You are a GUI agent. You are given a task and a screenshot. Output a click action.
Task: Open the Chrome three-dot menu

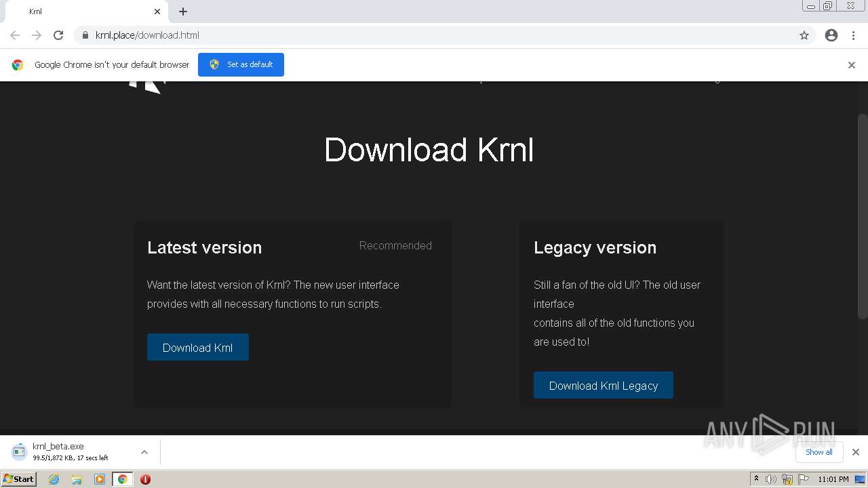coord(853,35)
